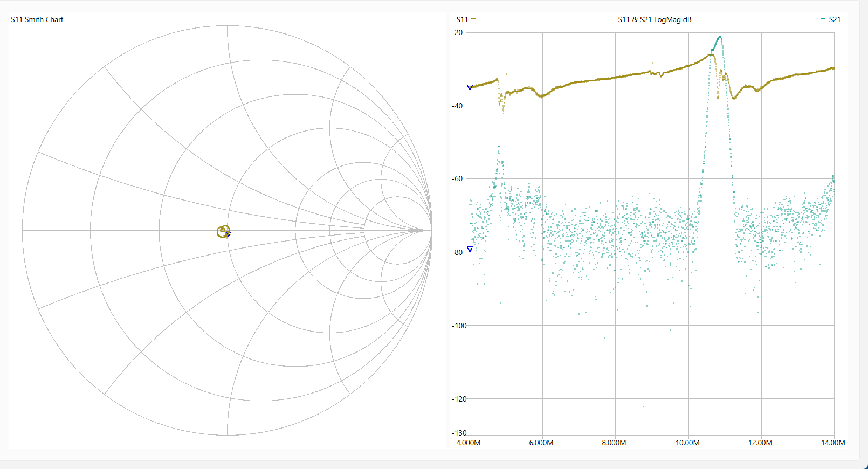
Task: Click the S11 legend label
Action: coord(462,19)
